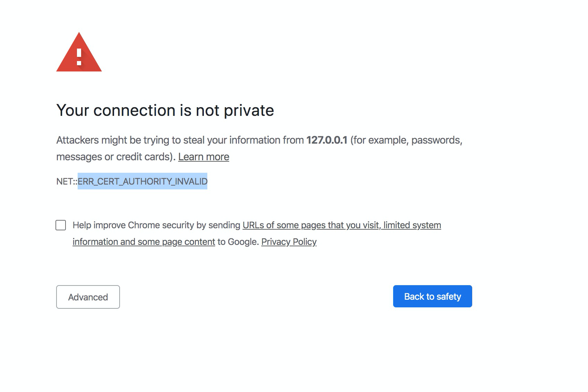Click the Advanced button
The width and height of the screenshot is (588, 392).
pyautogui.click(x=88, y=297)
